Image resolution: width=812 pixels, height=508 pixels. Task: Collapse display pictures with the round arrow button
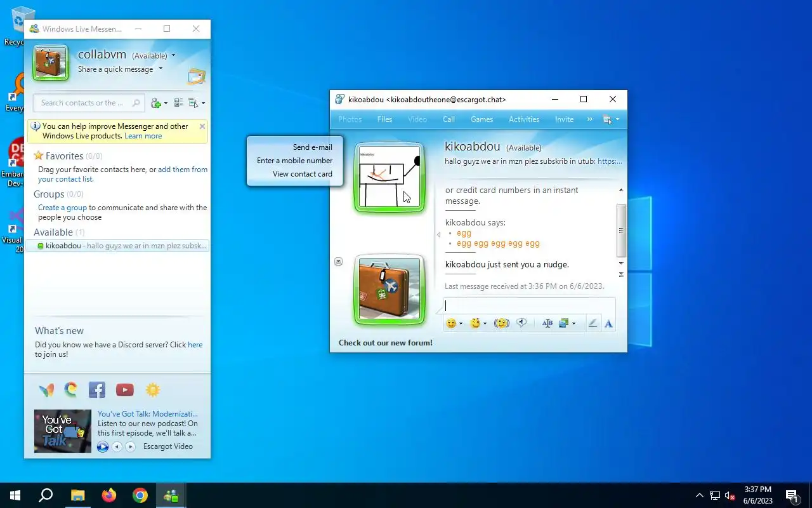pos(338,262)
